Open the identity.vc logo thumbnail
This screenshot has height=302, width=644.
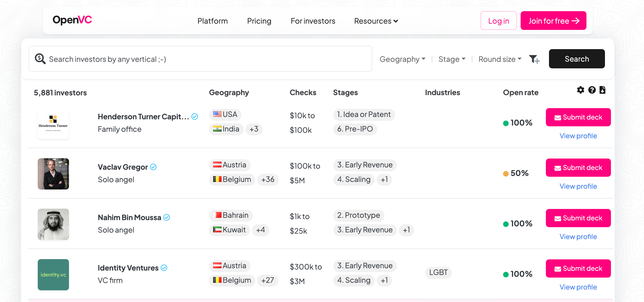53,275
